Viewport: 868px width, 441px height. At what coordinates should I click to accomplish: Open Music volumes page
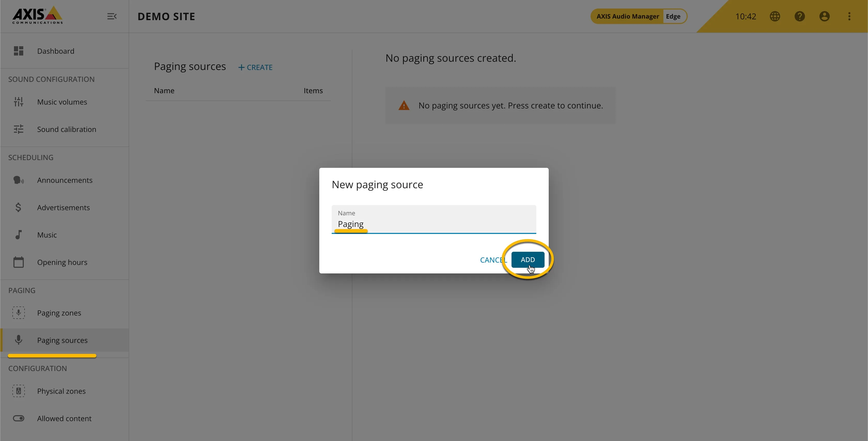click(x=64, y=102)
